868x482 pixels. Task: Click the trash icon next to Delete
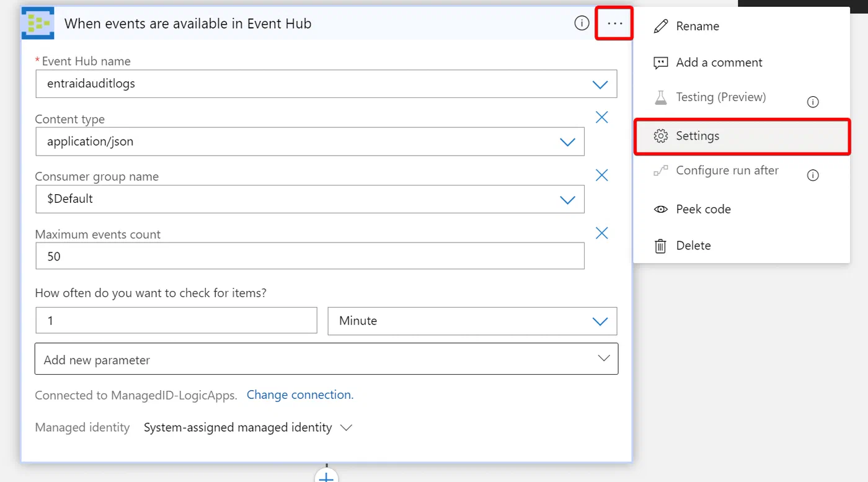tap(661, 246)
